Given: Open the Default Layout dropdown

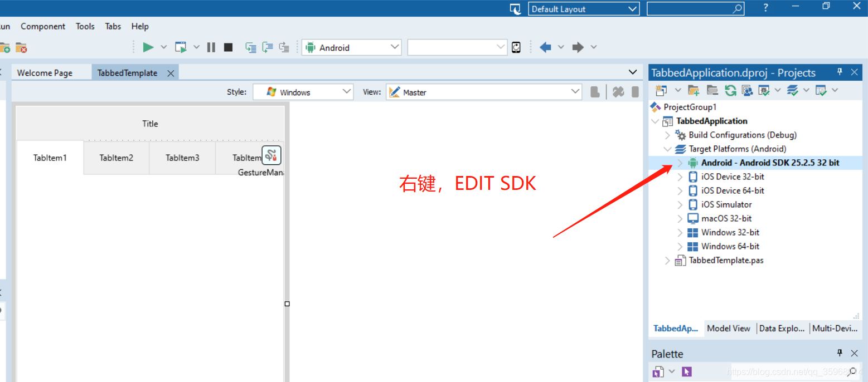Looking at the screenshot, I should (633, 9).
